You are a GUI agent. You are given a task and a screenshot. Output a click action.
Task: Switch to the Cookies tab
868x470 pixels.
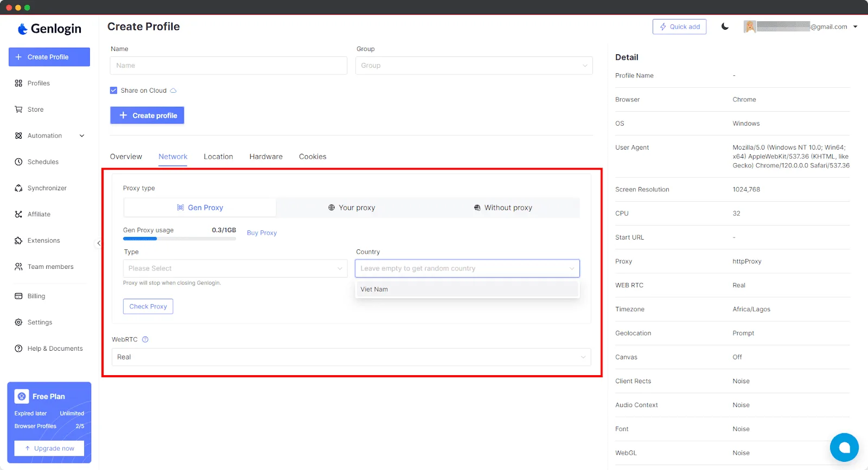coord(312,157)
